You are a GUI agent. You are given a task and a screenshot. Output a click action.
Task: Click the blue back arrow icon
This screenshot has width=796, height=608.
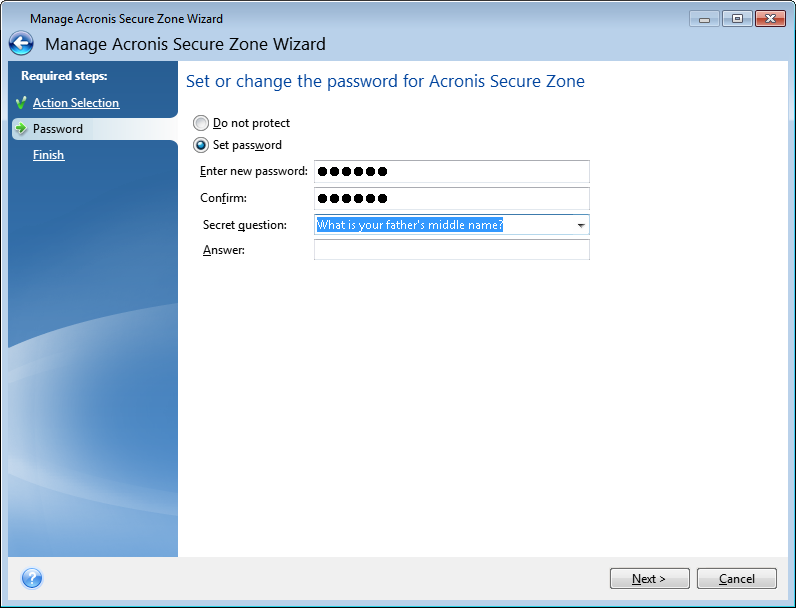point(21,43)
